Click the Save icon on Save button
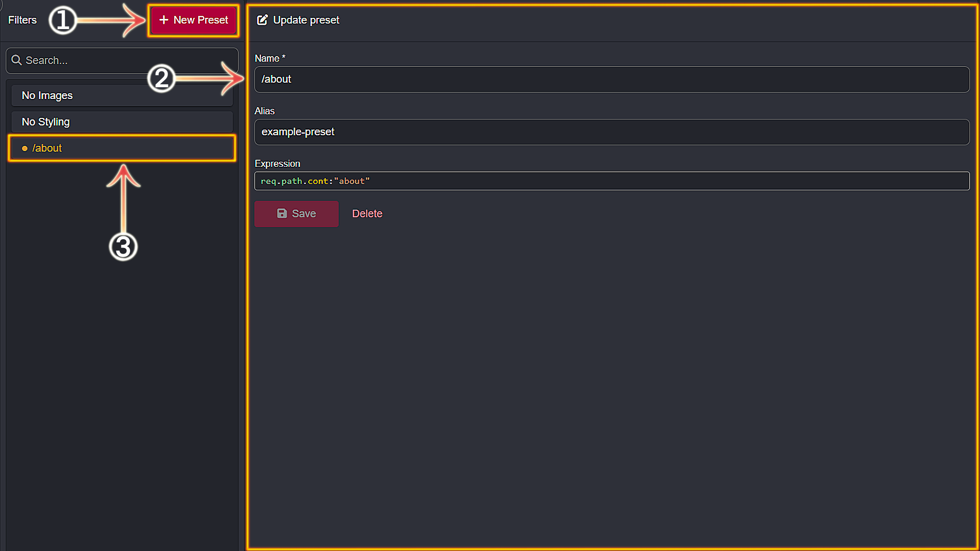This screenshot has width=980, height=551. 282,213
